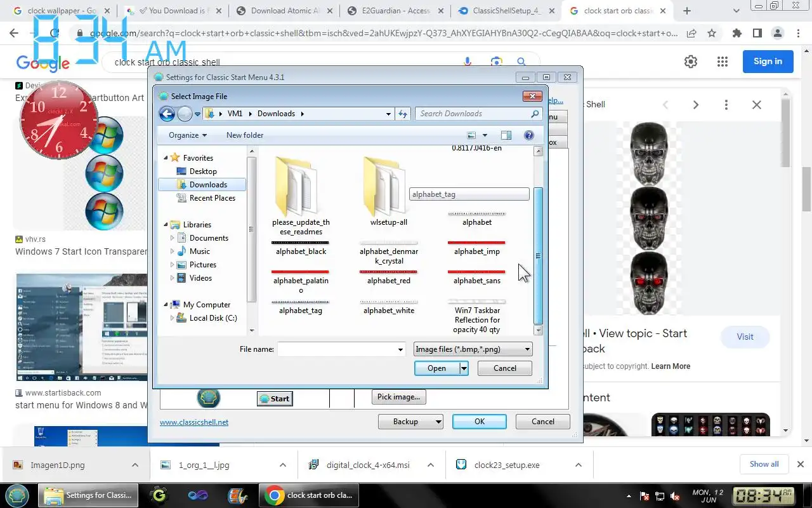This screenshot has height=508, width=812.
Task: Open Chrome extensions puzzle icon
Action: click(737, 34)
